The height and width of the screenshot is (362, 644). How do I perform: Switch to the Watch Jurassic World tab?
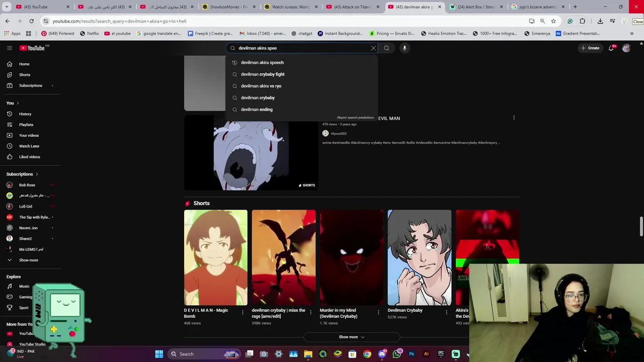(291, 7)
